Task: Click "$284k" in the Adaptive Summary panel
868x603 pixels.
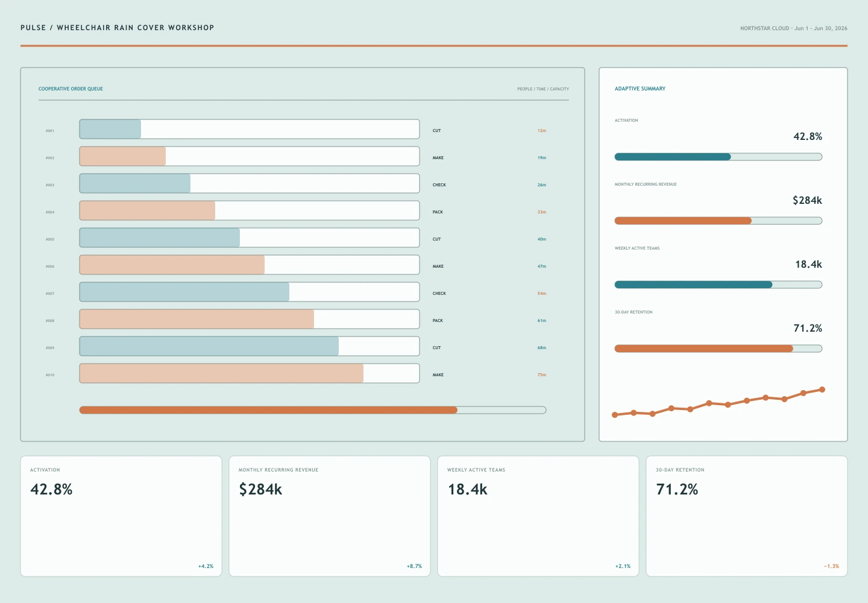Action: point(808,200)
